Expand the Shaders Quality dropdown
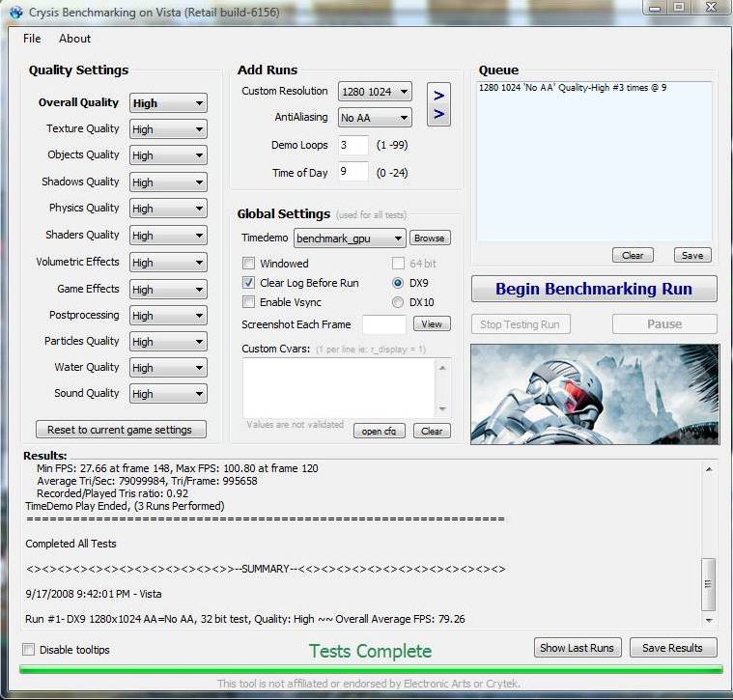733x700 pixels. [168, 236]
